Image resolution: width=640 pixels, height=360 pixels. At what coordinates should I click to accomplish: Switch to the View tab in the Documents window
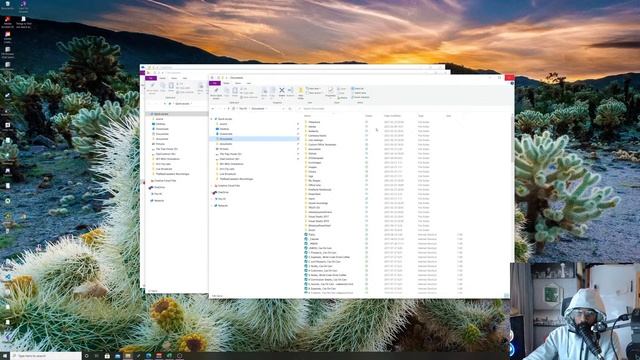pos(249,83)
